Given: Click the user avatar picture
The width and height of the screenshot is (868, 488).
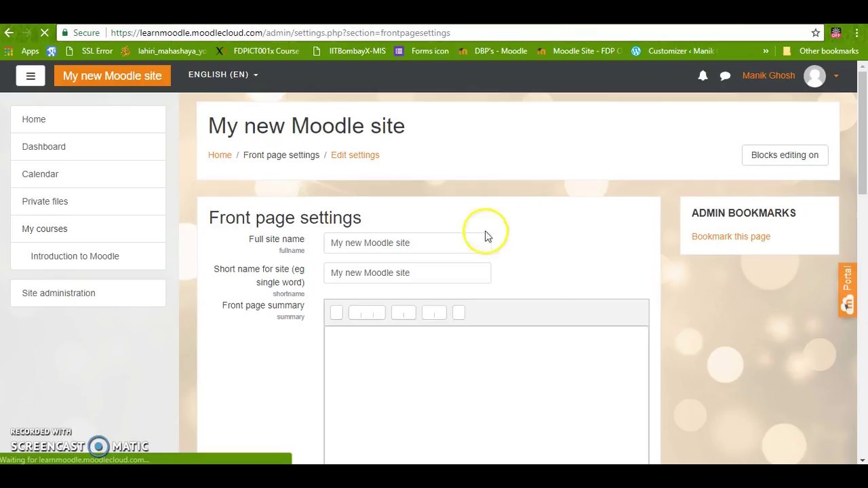Looking at the screenshot, I should click(x=814, y=76).
